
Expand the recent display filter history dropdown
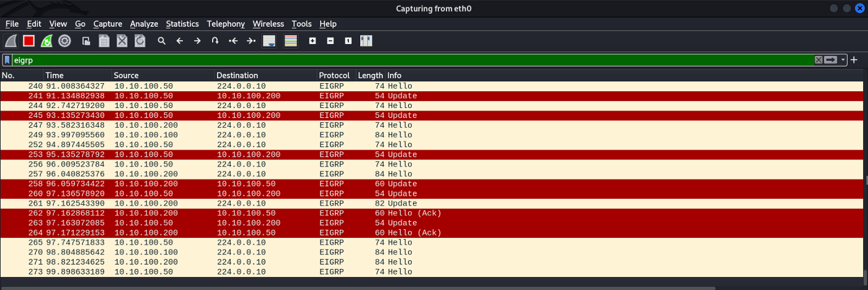point(843,60)
